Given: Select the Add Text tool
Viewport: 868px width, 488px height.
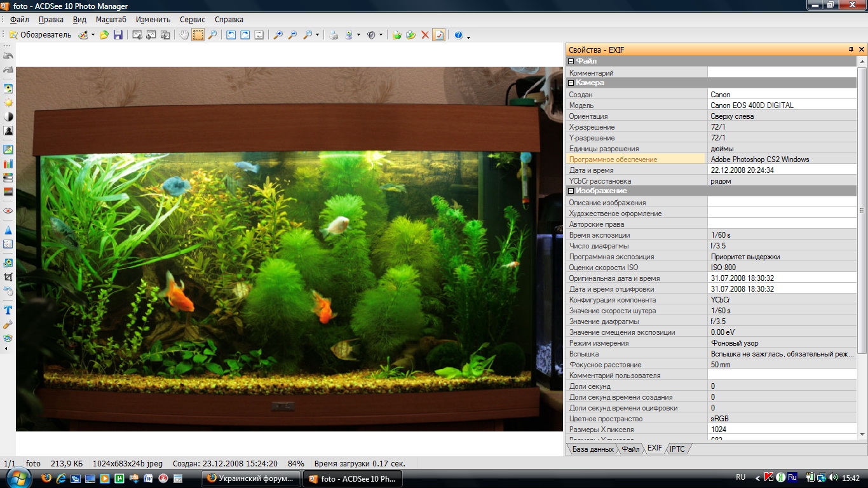Looking at the screenshot, I should click(8, 310).
